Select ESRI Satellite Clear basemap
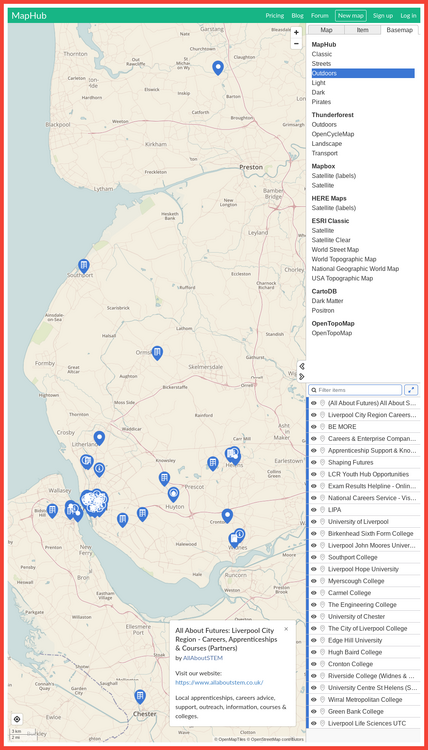 pos(331,240)
